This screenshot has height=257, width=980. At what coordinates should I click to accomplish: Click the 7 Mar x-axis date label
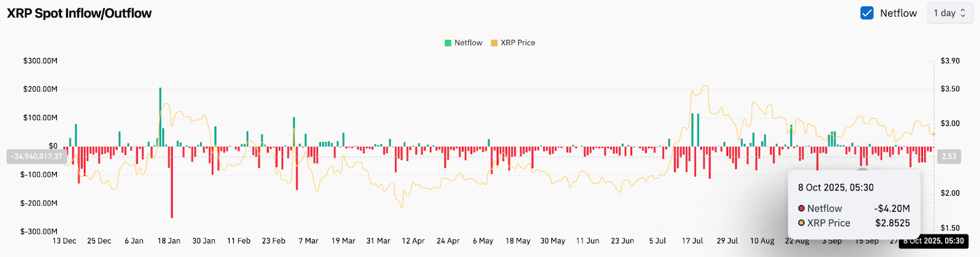click(x=308, y=241)
